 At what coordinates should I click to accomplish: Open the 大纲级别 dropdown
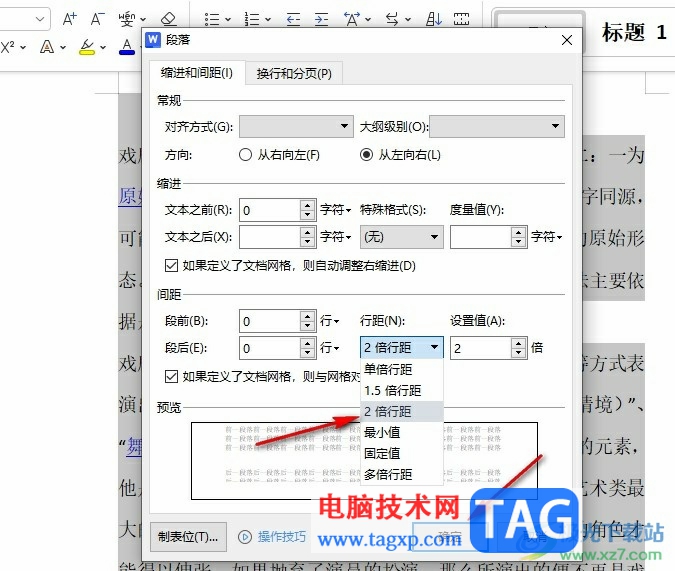[x=497, y=126]
